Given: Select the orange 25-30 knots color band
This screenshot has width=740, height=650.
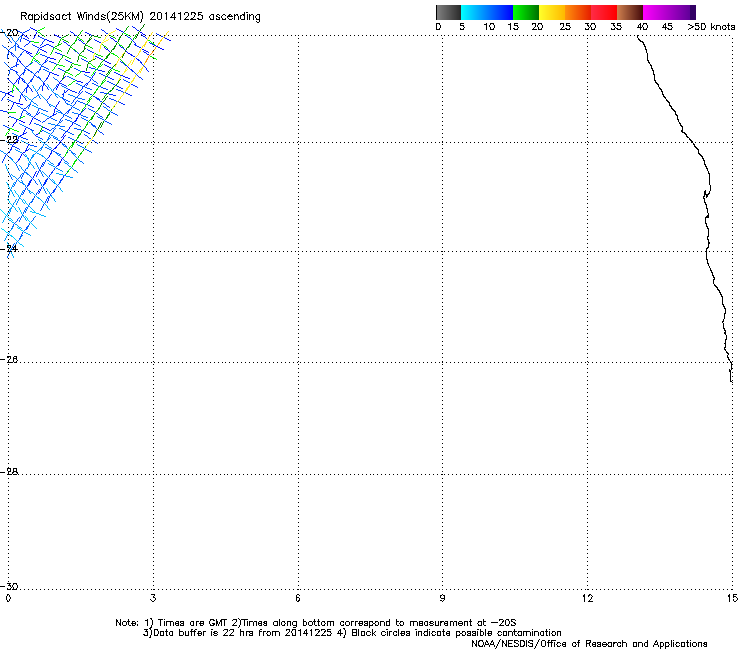Looking at the screenshot, I should coord(578,12).
